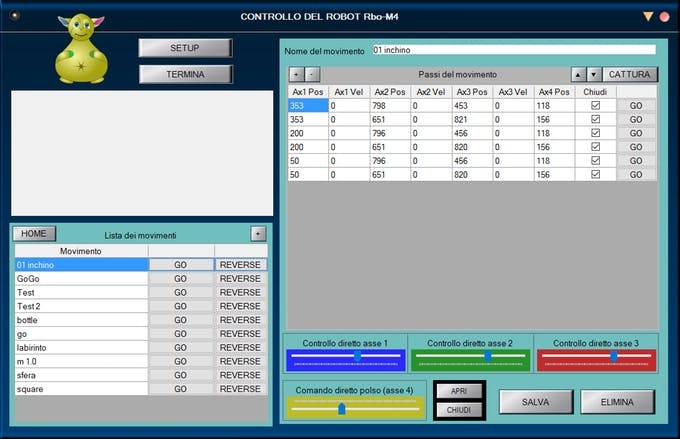Edit the Nome del movimento field
Screen dimensions: 680x439
[514, 50]
